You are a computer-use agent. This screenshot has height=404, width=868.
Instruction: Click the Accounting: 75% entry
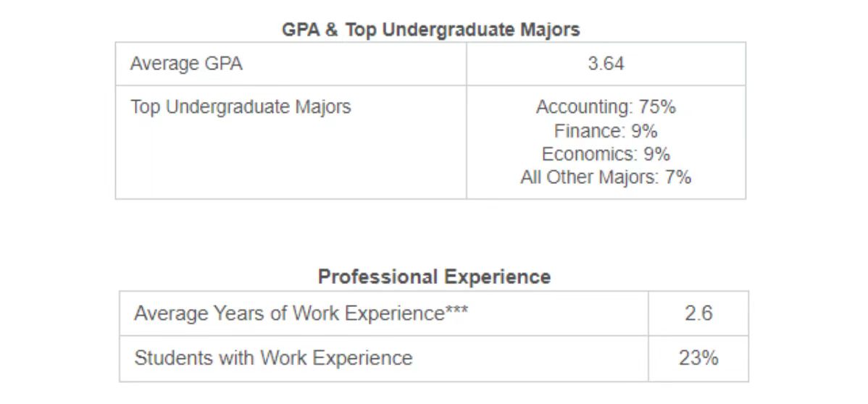tap(606, 107)
